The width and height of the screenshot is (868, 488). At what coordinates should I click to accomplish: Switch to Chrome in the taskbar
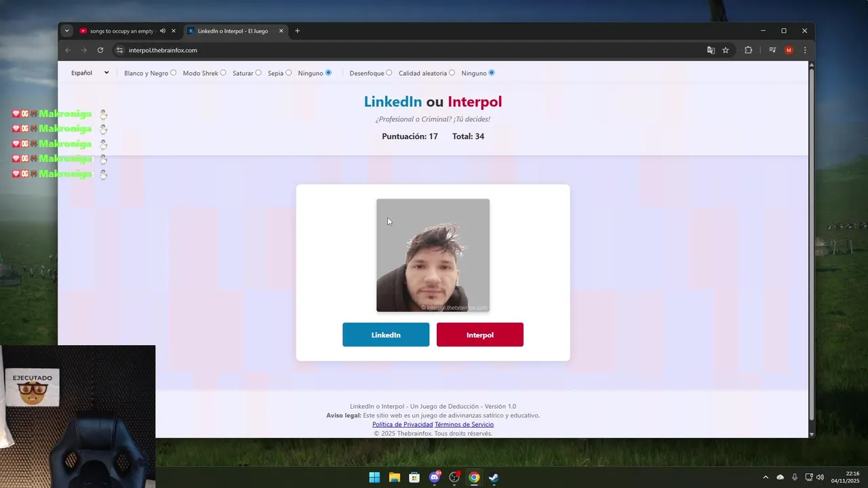coord(474,477)
